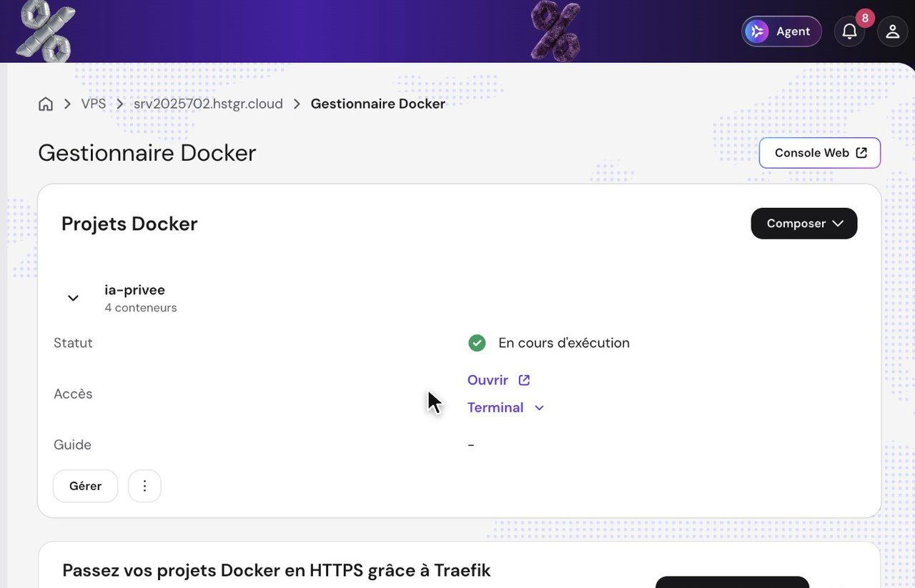Open the Agent assistant button
This screenshot has height=588, width=915.
[781, 31]
